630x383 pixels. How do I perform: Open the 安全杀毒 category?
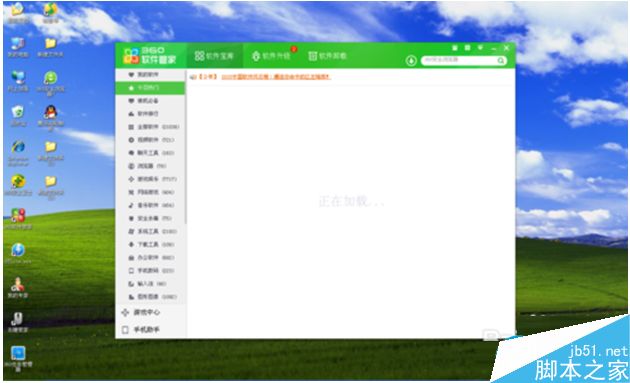pyautogui.click(x=150, y=218)
